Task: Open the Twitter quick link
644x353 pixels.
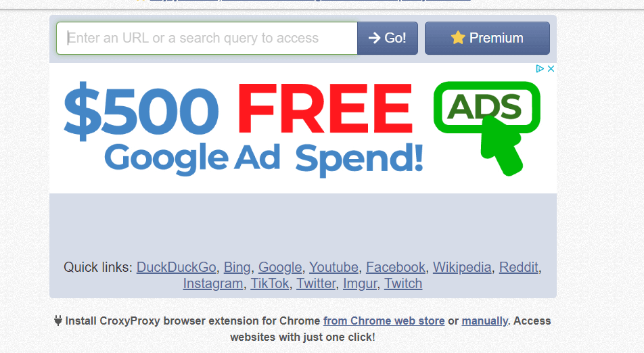Action: 316,283
